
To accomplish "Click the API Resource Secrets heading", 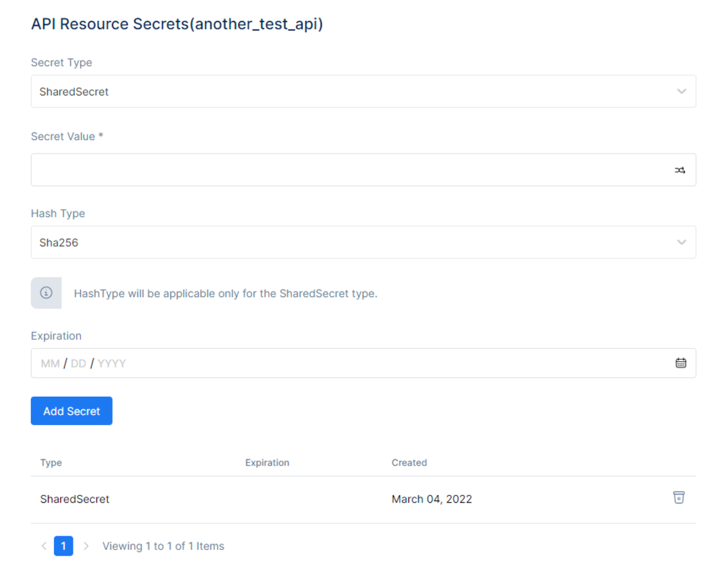I will (x=177, y=24).
